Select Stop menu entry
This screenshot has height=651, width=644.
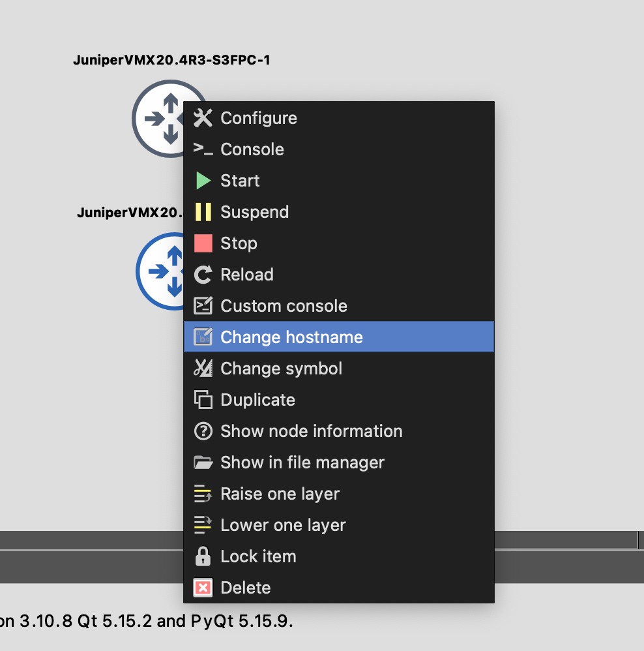(x=339, y=243)
